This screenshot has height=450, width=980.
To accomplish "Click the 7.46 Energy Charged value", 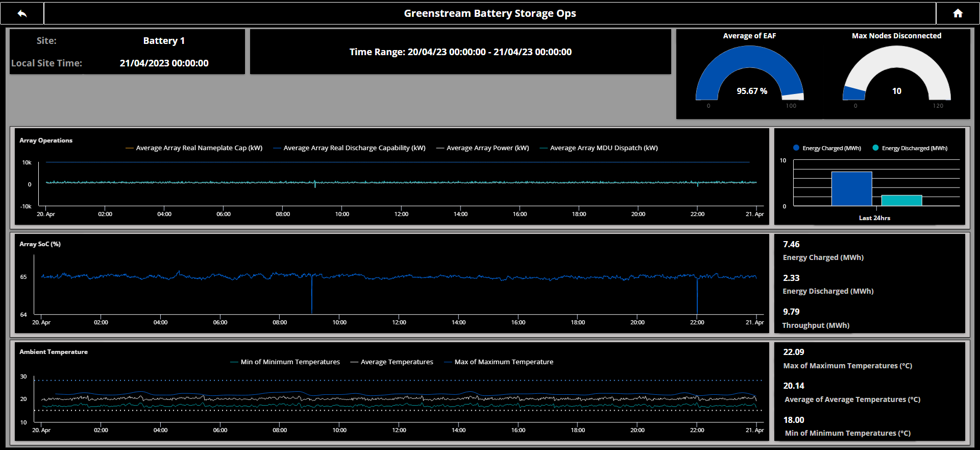I will click(x=791, y=245).
